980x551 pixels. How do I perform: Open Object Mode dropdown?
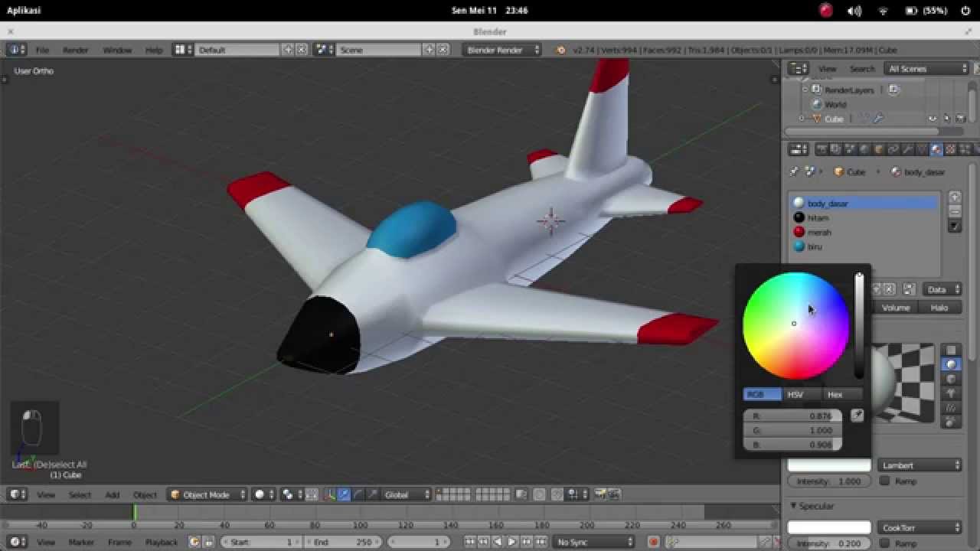point(207,494)
